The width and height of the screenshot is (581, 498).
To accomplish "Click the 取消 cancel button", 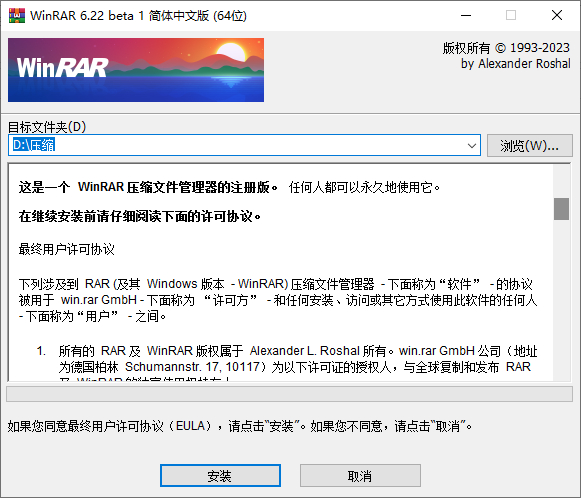I will click(x=360, y=475).
